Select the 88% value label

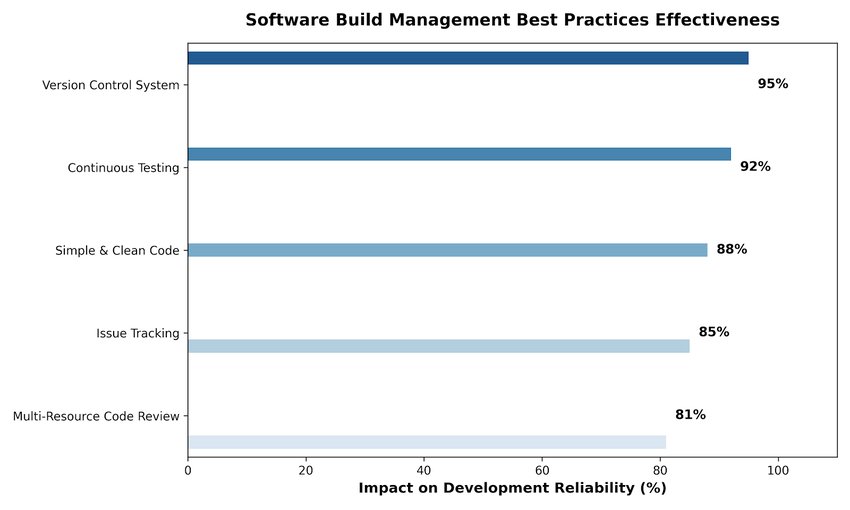732,249
